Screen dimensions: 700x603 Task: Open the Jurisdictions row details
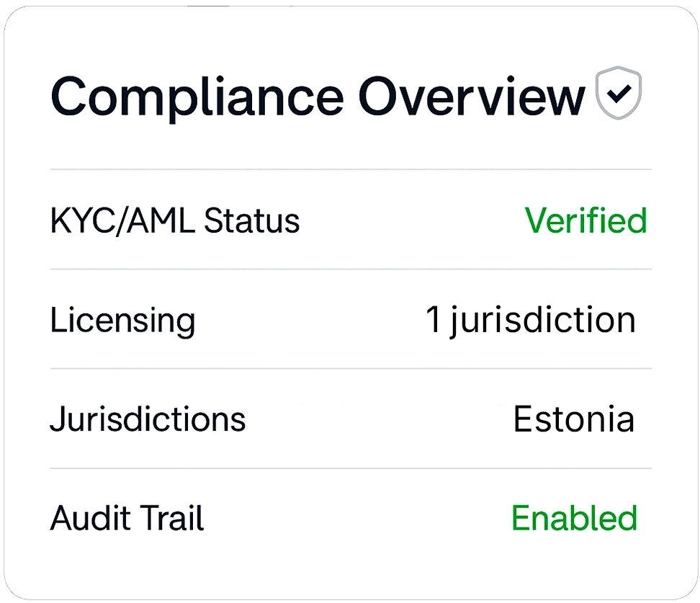tap(350, 419)
